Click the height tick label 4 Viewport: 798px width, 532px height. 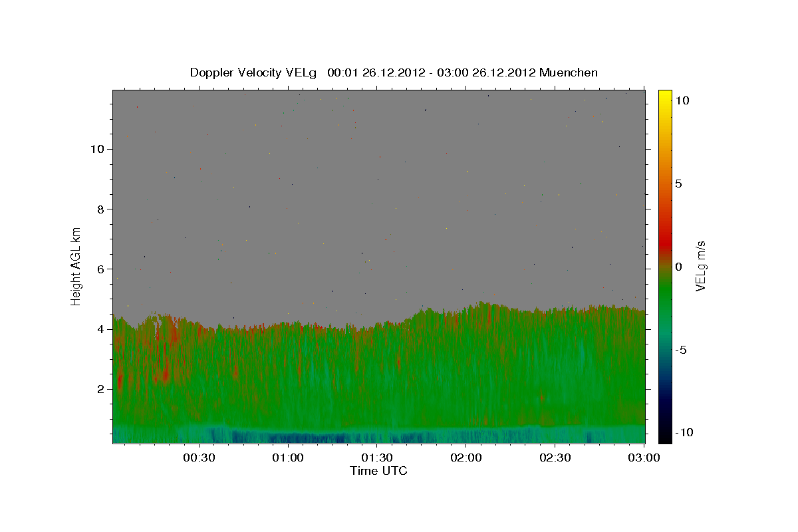click(x=100, y=329)
